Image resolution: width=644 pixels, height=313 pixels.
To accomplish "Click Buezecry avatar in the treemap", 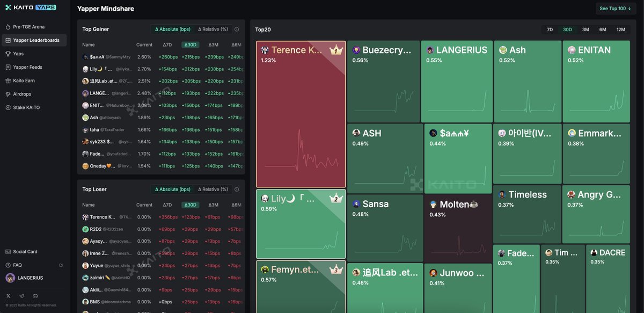I will click(356, 50).
